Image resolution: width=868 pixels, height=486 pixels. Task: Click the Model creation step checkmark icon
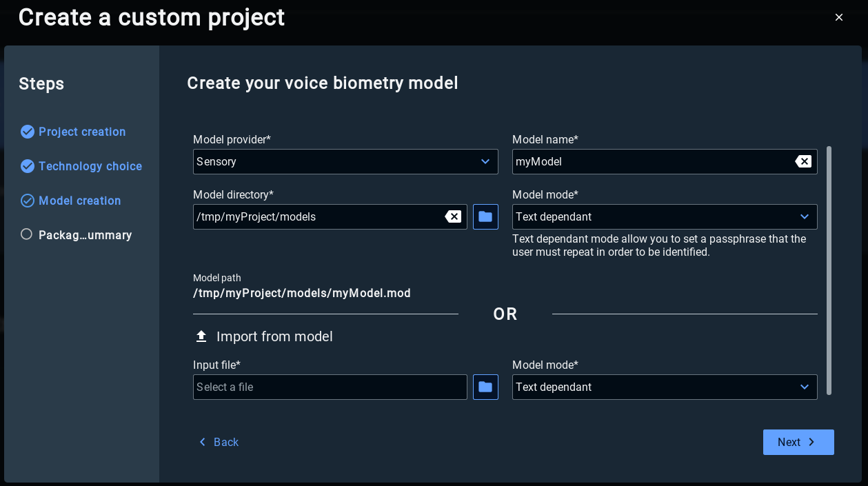click(28, 201)
